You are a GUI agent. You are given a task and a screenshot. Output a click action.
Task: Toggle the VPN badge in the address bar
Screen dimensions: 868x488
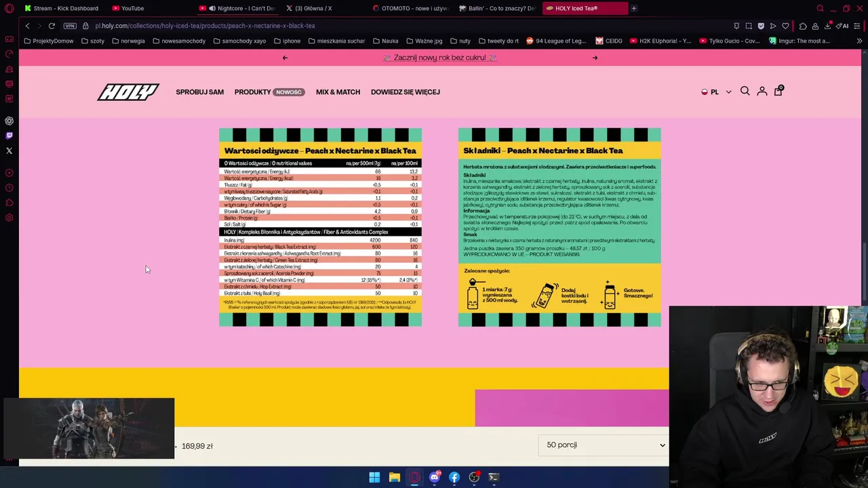[x=70, y=26]
